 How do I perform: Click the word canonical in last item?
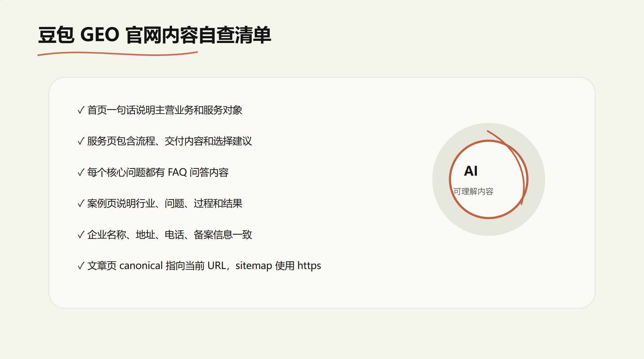[x=141, y=266]
